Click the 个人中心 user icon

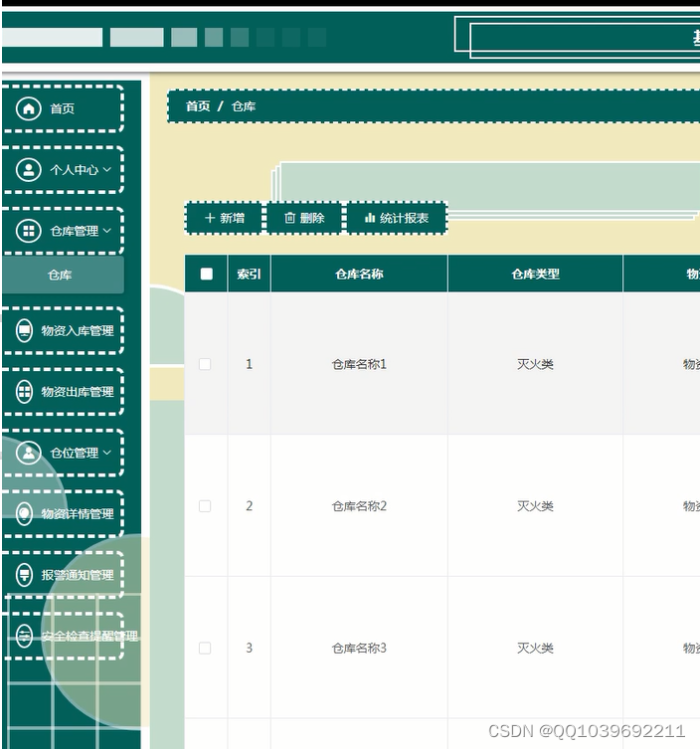(x=29, y=170)
